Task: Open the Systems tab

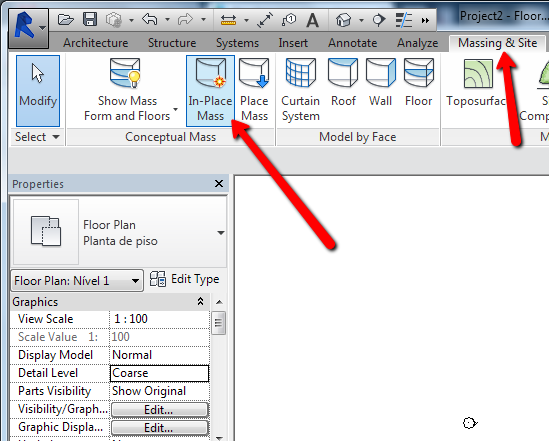Action: (x=237, y=43)
